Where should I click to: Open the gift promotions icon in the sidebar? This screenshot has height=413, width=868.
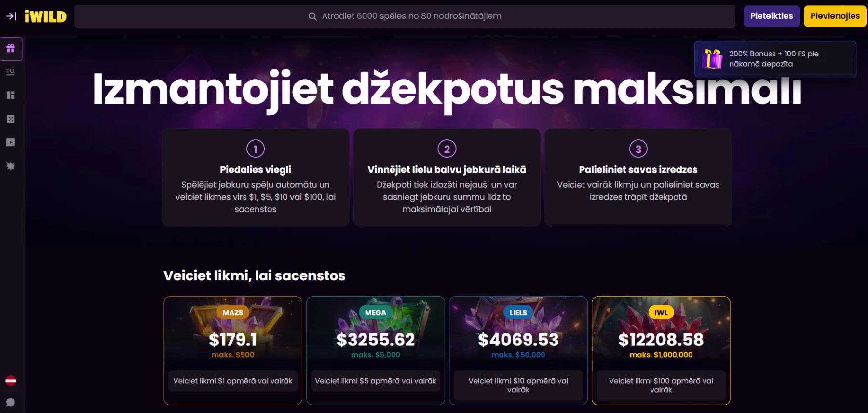pos(11,48)
